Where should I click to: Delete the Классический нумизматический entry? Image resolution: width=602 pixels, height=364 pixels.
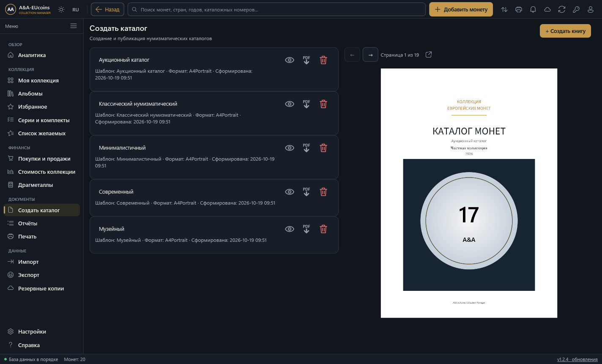pos(323,104)
